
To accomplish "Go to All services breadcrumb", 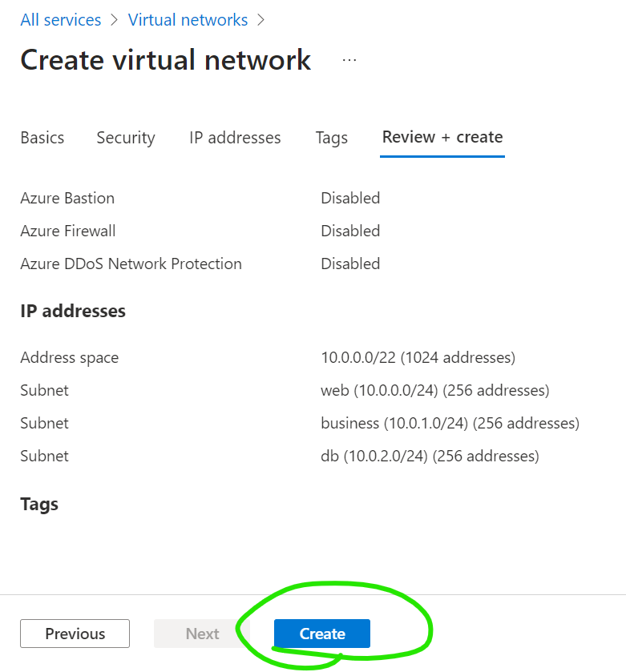I will tap(61, 20).
